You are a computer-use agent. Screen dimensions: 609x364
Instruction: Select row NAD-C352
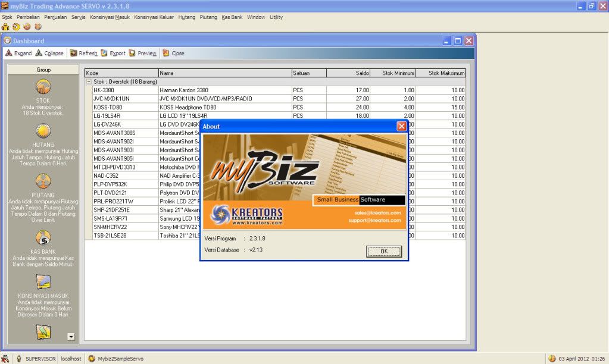coord(146,175)
